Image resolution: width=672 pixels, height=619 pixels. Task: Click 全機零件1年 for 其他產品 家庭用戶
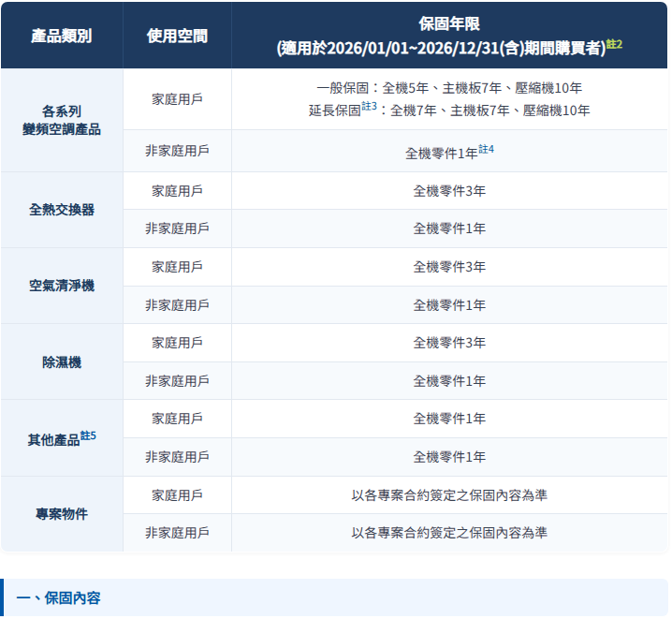coord(449,419)
